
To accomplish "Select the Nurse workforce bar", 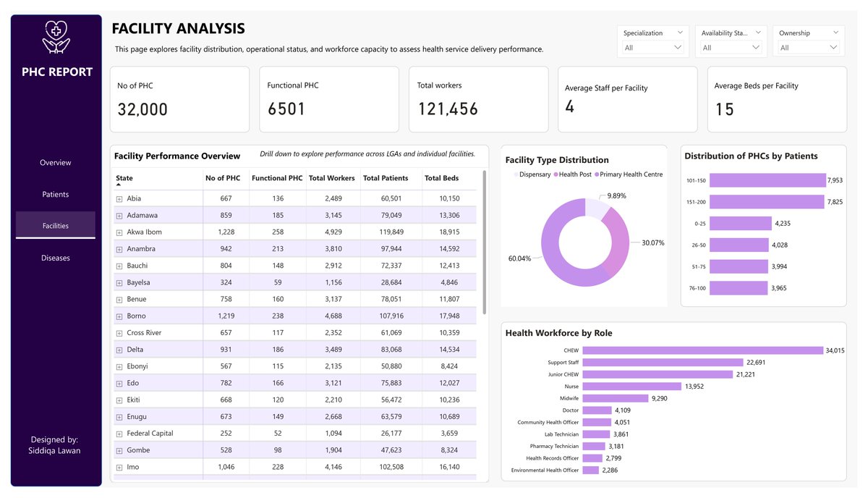I will click(632, 387).
